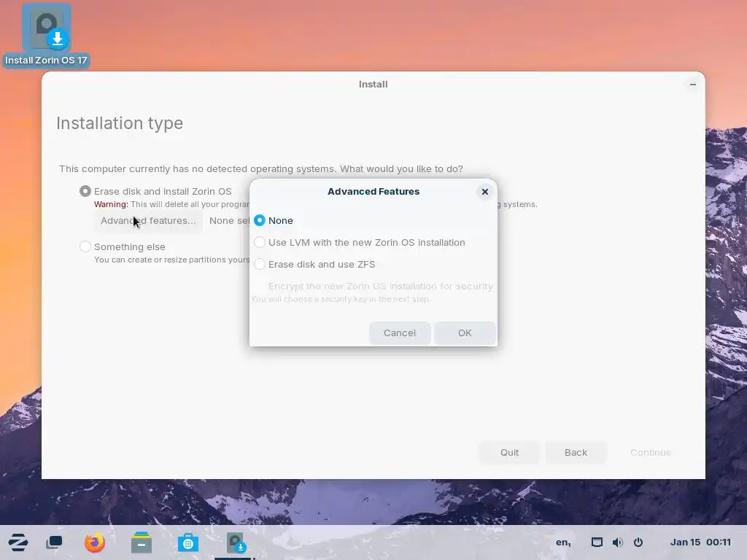Screen dimensions: 747x560
Task: Select Use LVM with the new Zorin OS installation
Action: [x=360, y=242]
